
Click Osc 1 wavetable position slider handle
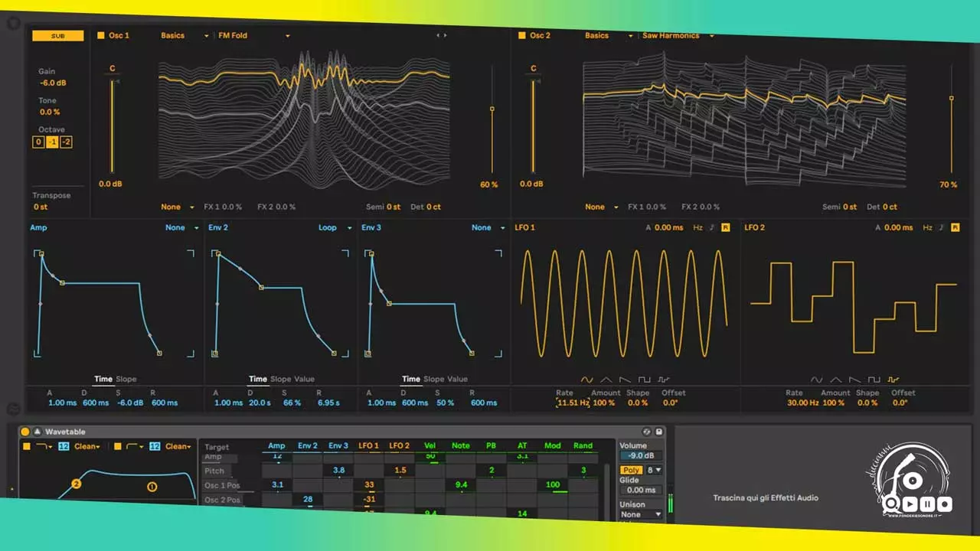[492, 109]
